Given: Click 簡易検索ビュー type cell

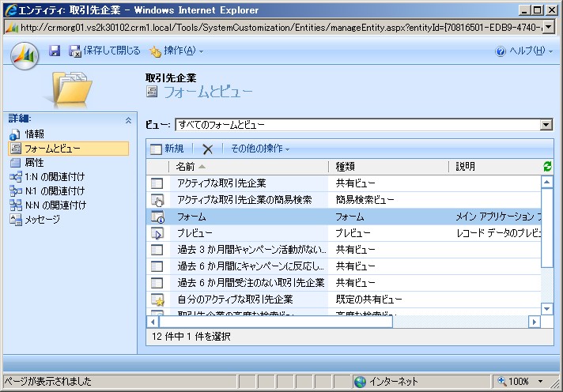Looking at the screenshot, I should pyautogui.click(x=365, y=200).
